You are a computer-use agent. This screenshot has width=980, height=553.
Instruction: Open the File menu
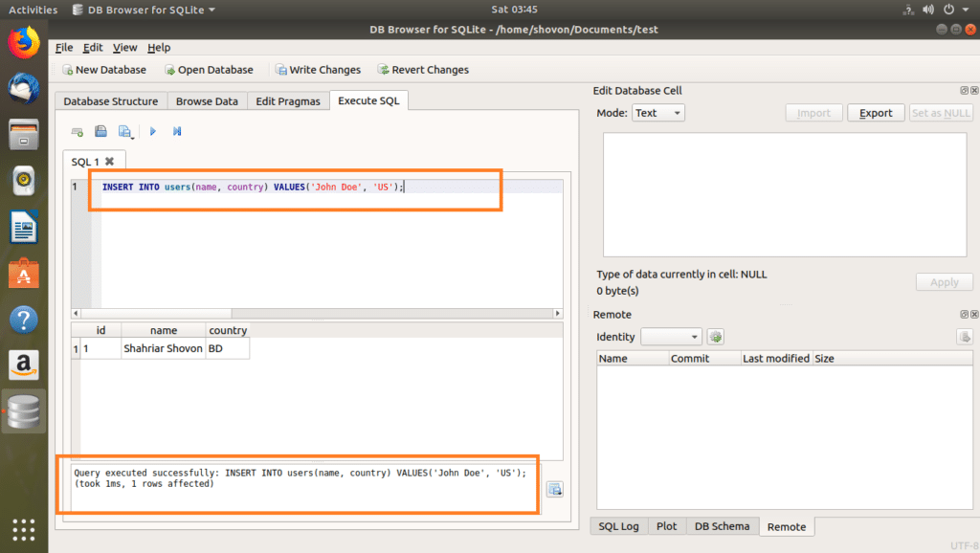click(x=64, y=48)
